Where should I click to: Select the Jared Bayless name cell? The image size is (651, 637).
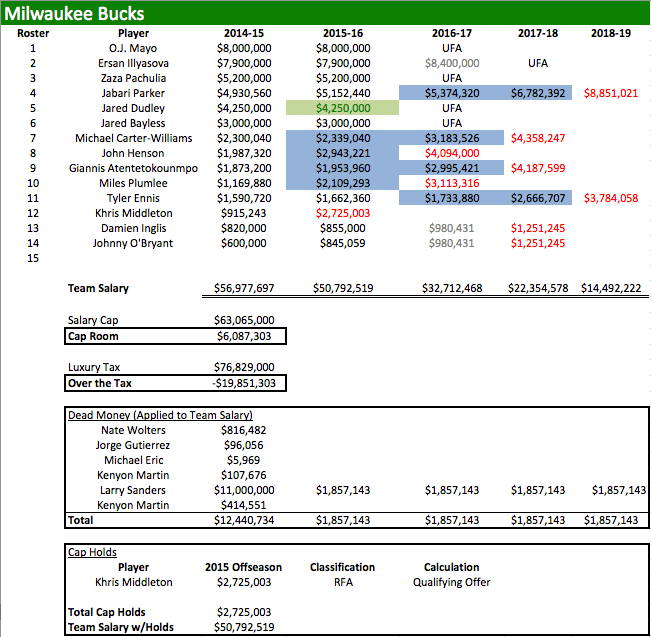coord(133,123)
